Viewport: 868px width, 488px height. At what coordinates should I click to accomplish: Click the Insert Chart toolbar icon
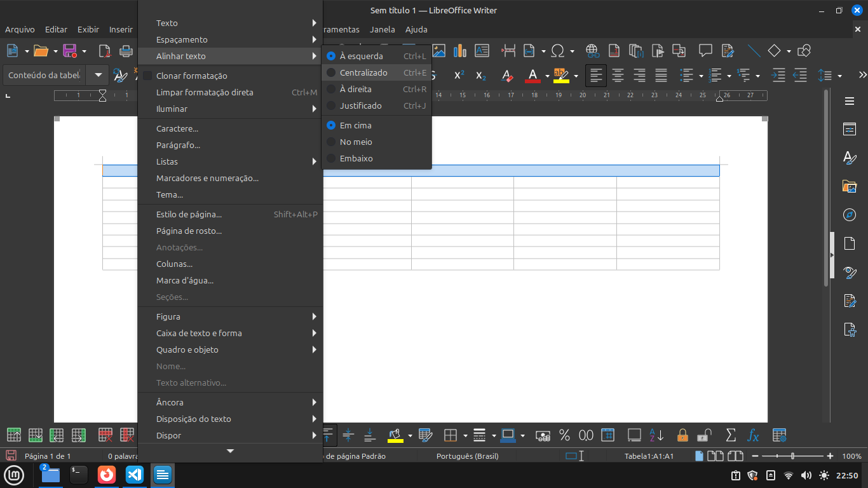pos(460,51)
